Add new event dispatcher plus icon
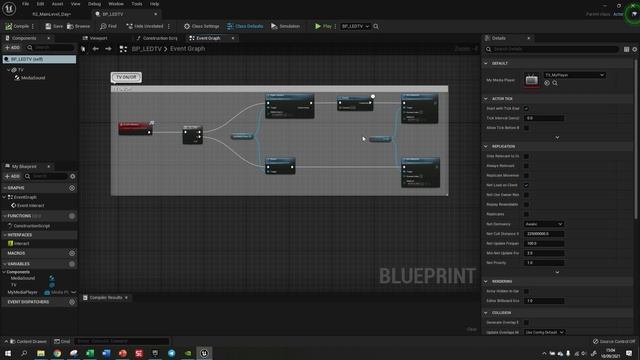Screen dimensions: 640x360 point(72,302)
